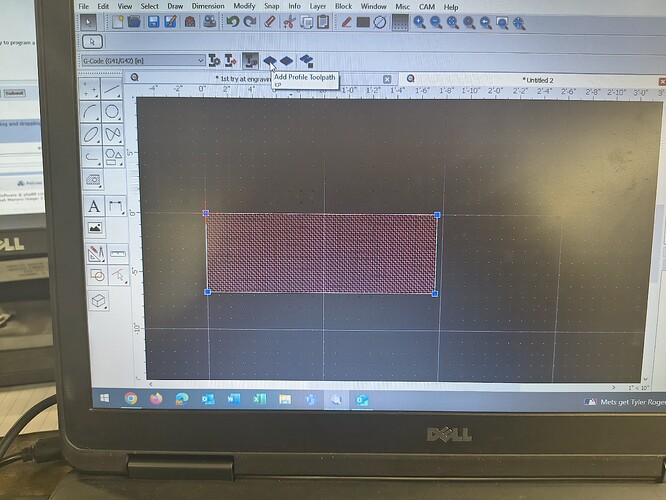Toggle the crossed-circle view-mode button
Viewport: 666px width, 500px height.
(x=380, y=23)
